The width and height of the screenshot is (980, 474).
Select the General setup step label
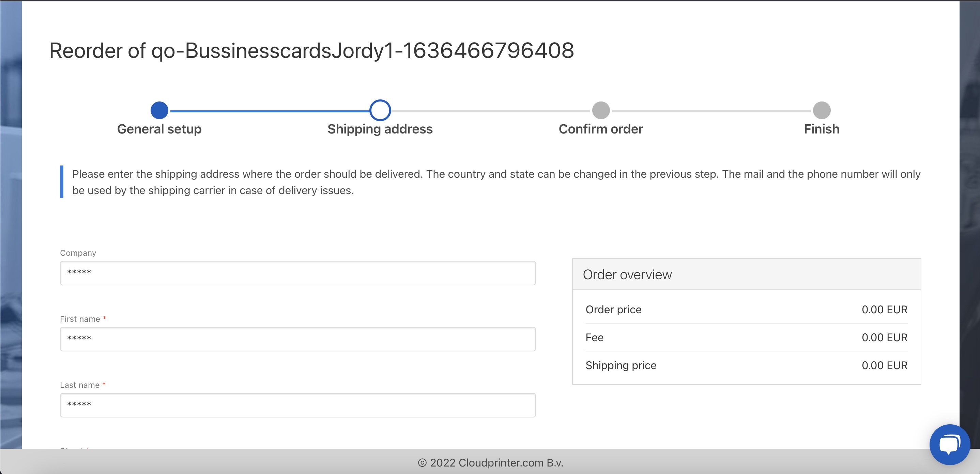tap(159, 129)
